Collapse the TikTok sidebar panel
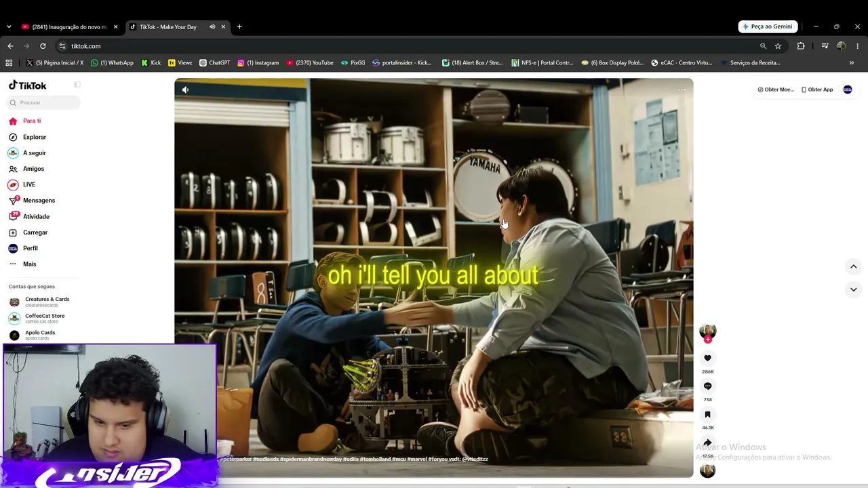Viewport: 868px width, 488px height. [x=77, y=85]
